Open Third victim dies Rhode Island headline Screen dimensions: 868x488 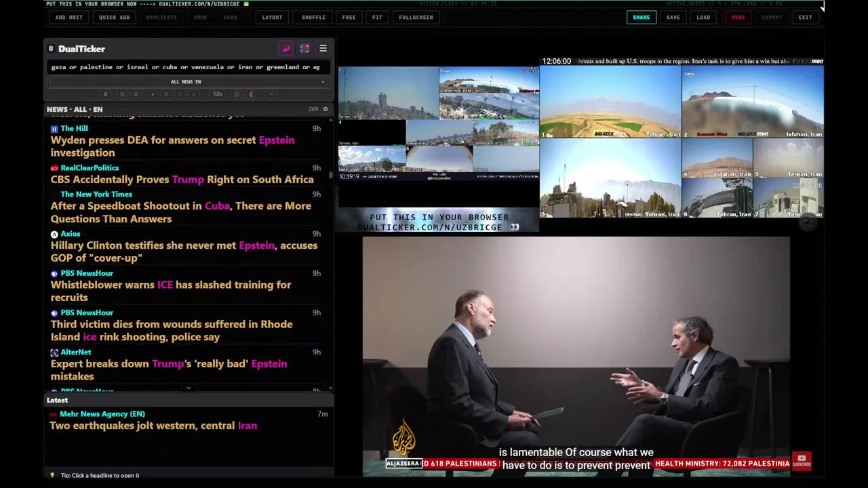tap(172, 330)
